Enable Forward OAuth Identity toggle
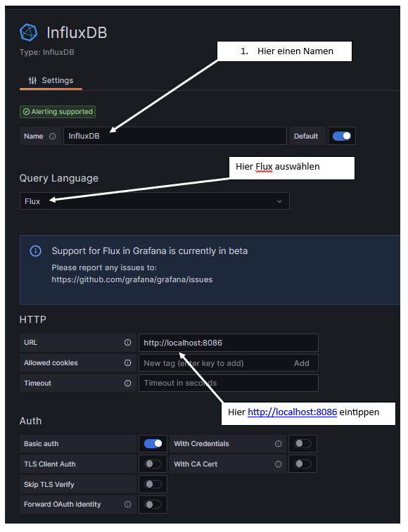Viewport: 408px width, 532px height. pyautogui.click(x=153, y=505)
